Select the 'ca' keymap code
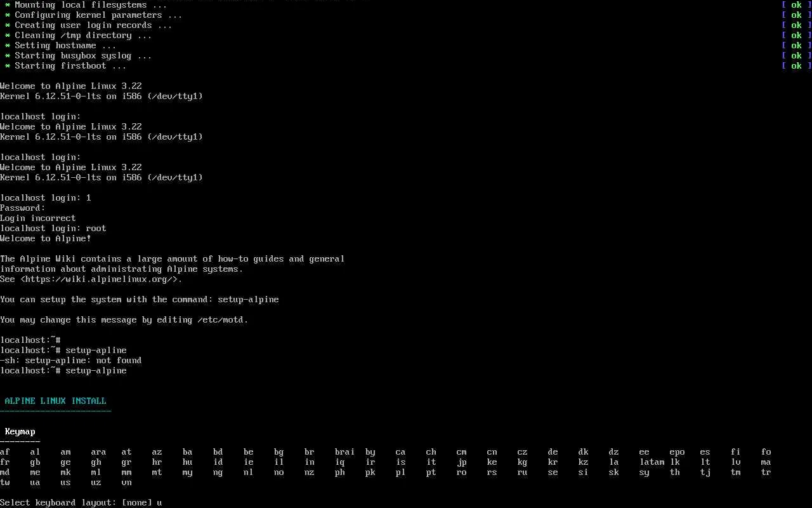Screen dimensions: 812x508 tap(401, 451)
